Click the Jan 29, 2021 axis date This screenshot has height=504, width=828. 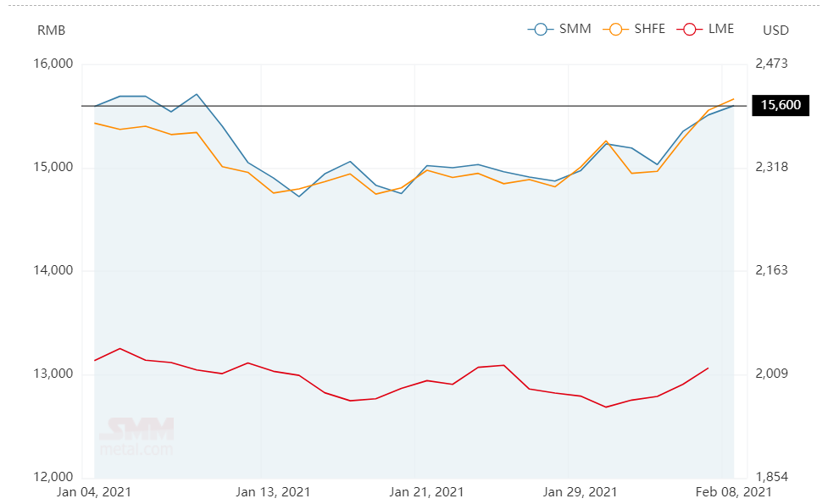[x=580, y=492]
